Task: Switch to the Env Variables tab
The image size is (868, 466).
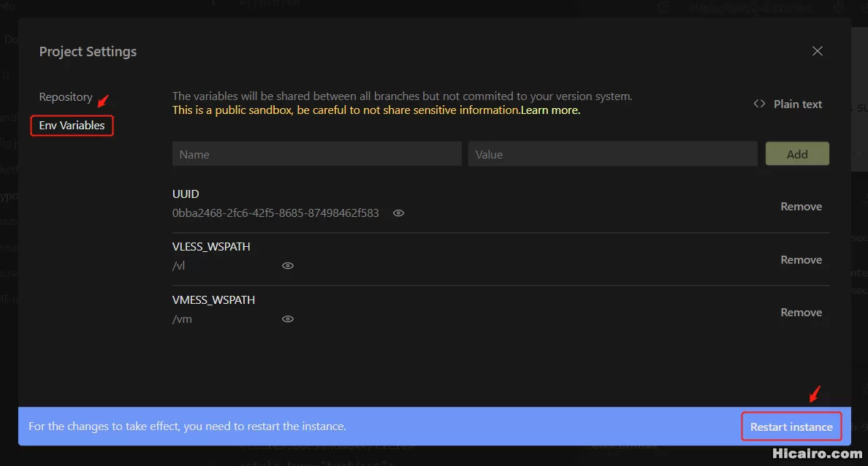Action: coord(72,126)
